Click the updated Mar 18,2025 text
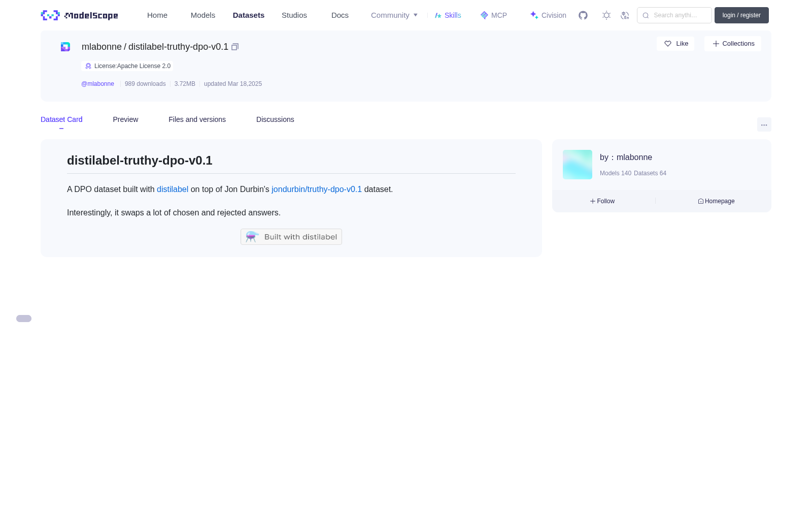812x508 pixels. [x=233, y=84]
